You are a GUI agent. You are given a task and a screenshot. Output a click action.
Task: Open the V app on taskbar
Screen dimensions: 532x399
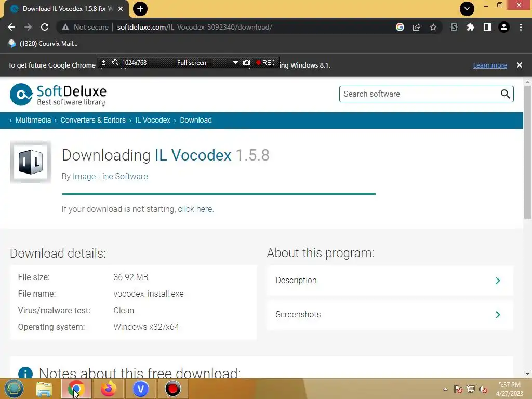pos(140,389)
